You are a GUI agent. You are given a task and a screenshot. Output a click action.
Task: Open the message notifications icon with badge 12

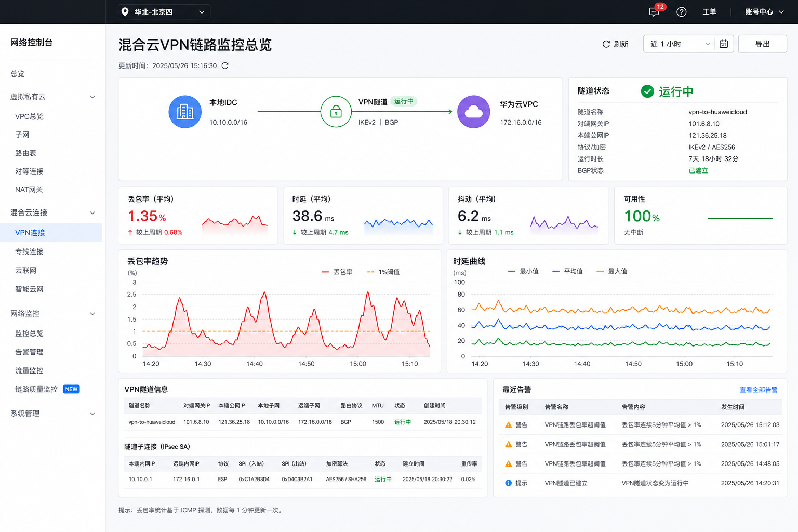pos(655,11)
